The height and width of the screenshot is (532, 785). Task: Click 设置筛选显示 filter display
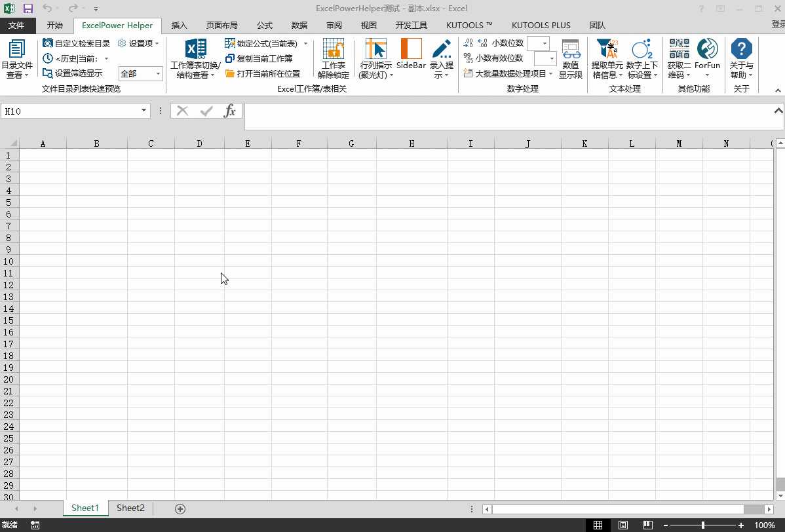(x=73, y=73)
